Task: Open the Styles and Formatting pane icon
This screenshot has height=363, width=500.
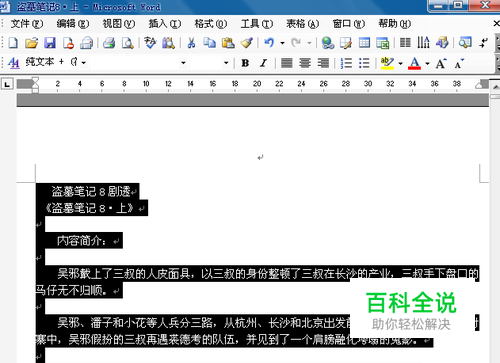Action: pyautogui.click(x=14, y=63)
